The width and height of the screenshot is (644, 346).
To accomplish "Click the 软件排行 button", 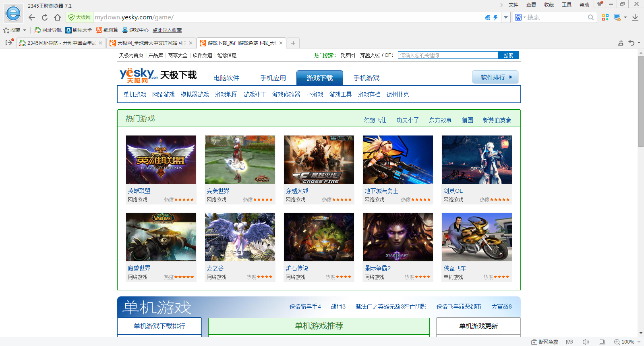I will click(x=495, y=77).
